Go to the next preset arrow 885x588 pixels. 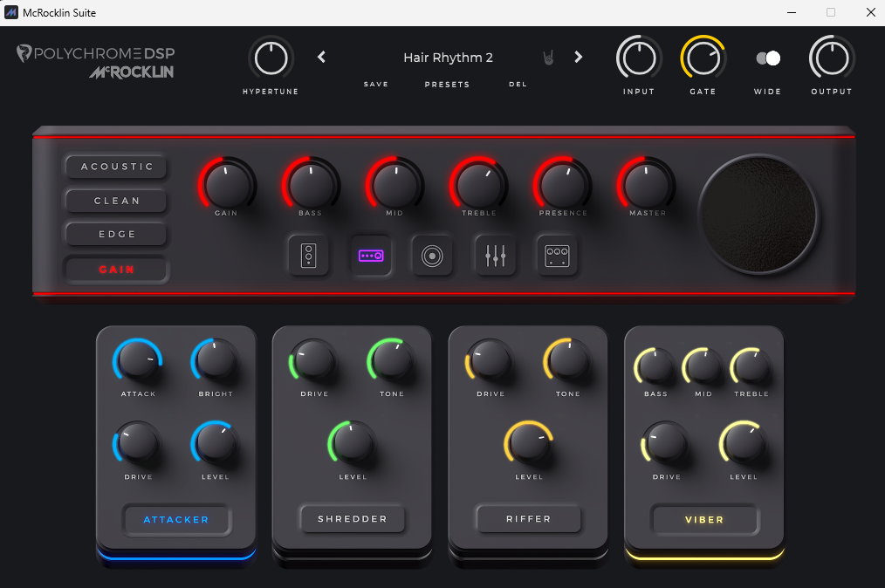coord(578,58)
